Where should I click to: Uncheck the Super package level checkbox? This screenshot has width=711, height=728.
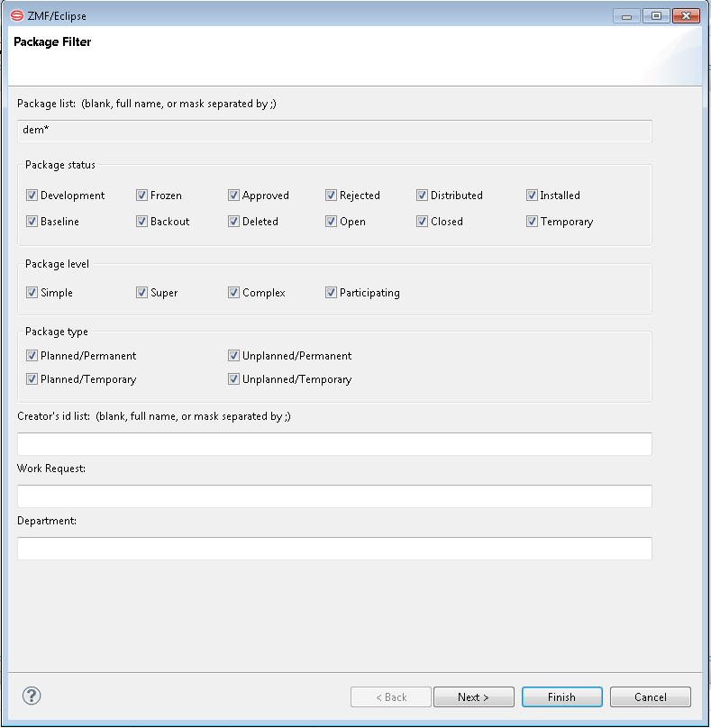click(x=141, y=292)
